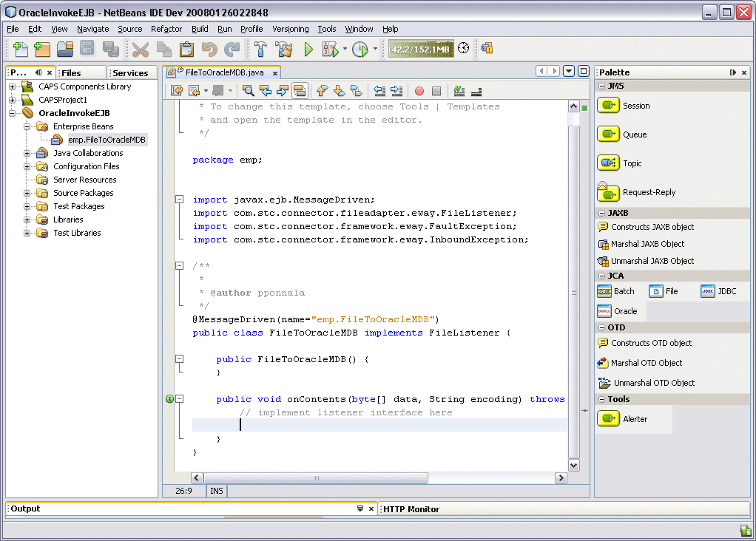This screenshot has height=541, width=756.
Task: Switch to the Services tab
Action: coord(130,73)
